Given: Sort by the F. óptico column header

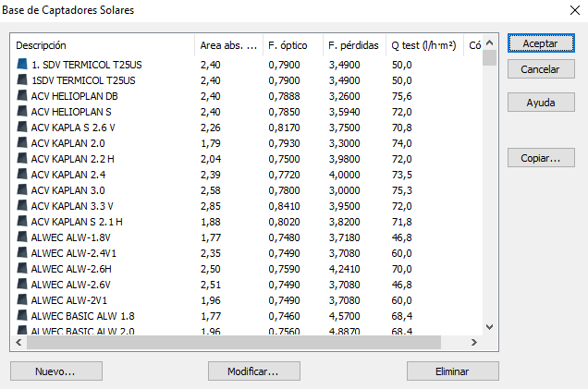Looking at the screenshot, I should tap(293, 45).
